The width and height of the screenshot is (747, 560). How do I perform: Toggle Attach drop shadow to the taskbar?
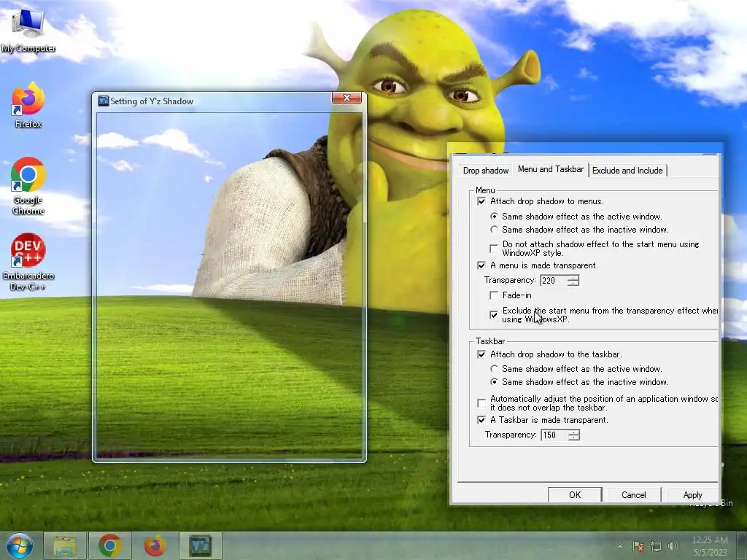pos(481,354)
